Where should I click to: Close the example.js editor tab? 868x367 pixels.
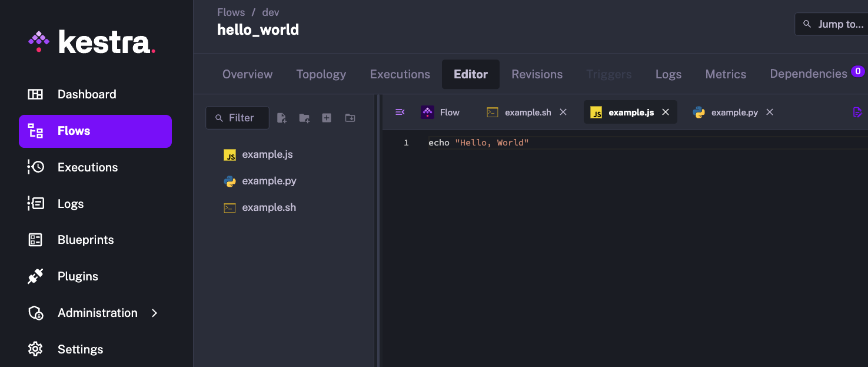point(666,112)
